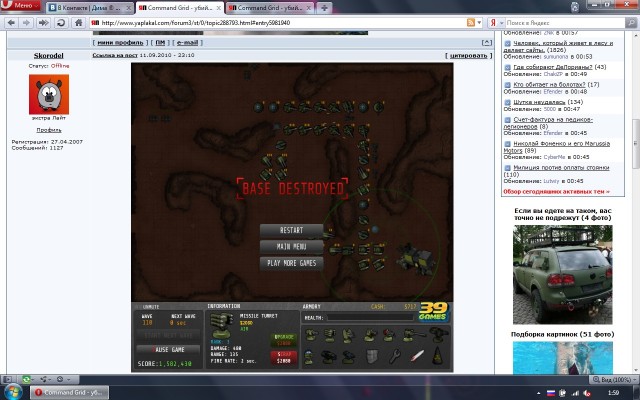
Task: Click the 'цитировать' quote link
Action: 468,56
